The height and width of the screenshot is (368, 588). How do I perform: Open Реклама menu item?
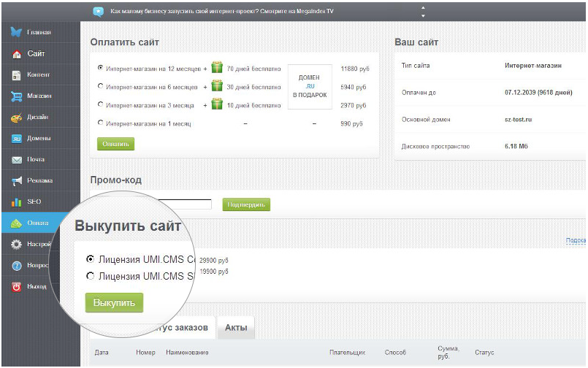coord(41,180)
